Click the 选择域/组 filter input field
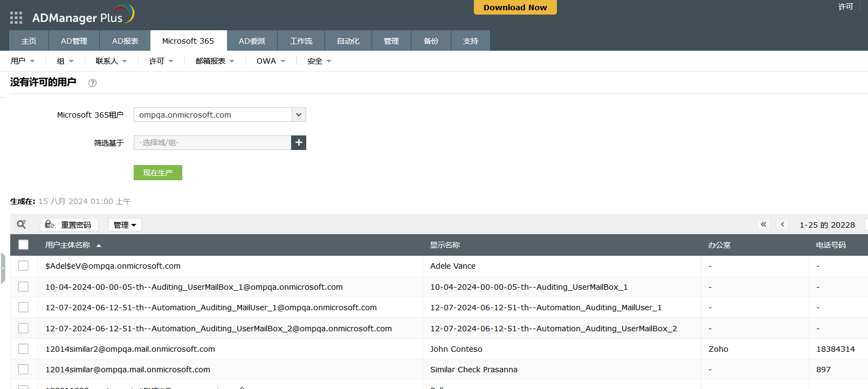Viewport: 868px width, 389px height. coord(212,142)
